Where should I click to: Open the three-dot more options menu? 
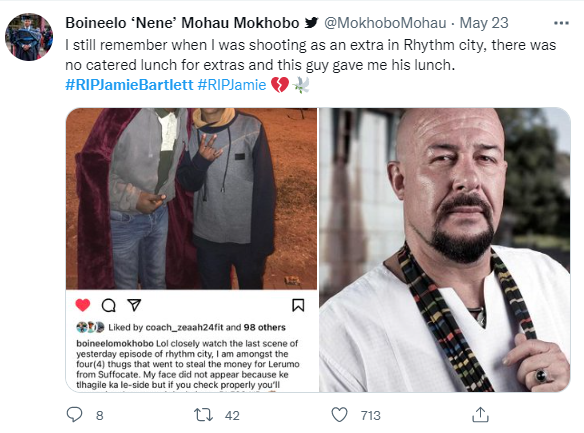tap(561, 23)
